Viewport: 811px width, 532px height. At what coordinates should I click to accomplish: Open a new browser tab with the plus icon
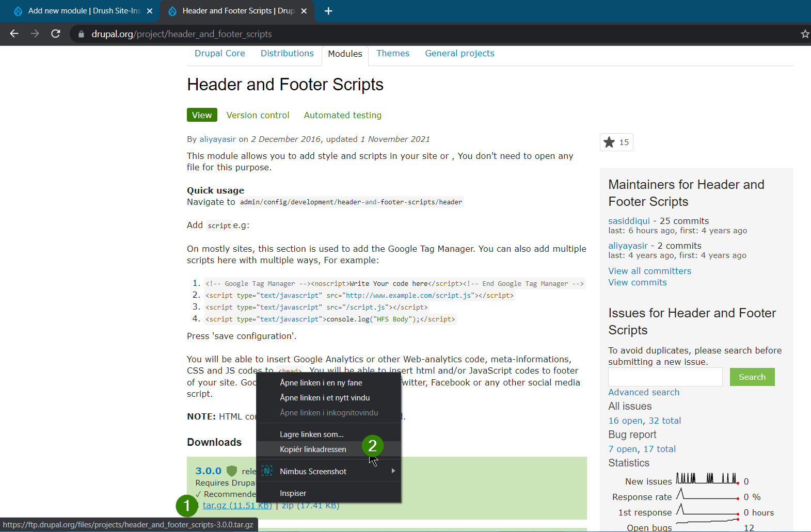point(328,10)
